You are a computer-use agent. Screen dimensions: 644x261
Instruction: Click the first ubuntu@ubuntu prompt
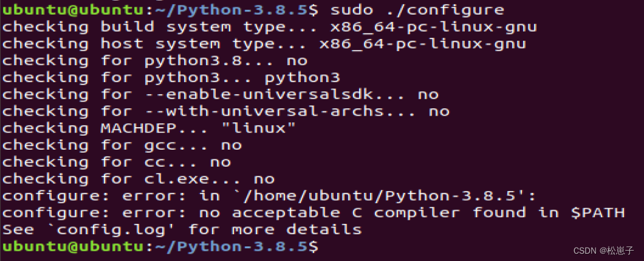(x=72, y=10)
